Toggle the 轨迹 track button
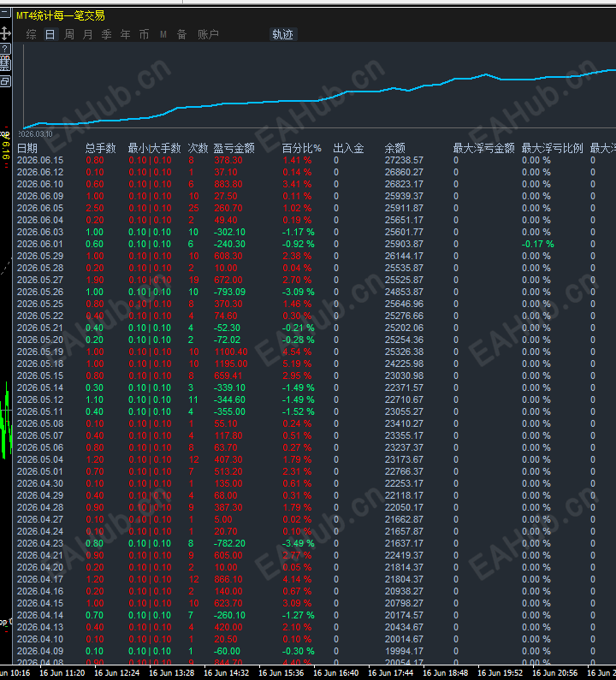The height and width of the screenshot is (680, 616). coord(283,34)
